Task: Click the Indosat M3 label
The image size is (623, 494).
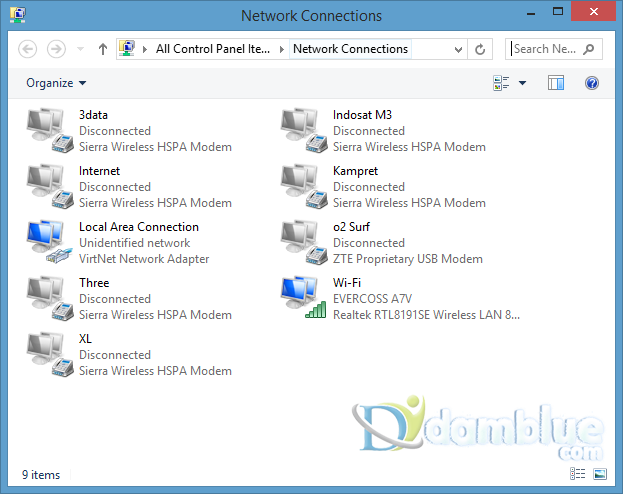Action: tap(362, 115)
